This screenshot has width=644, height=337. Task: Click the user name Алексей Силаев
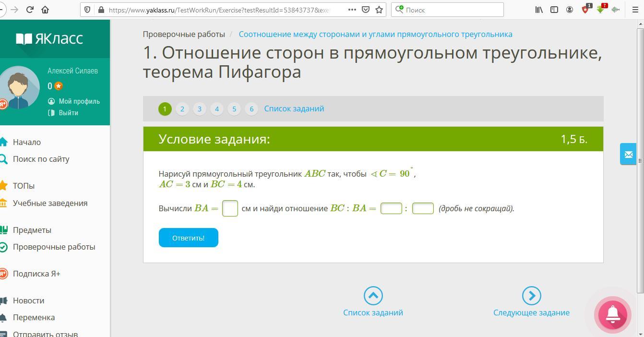[x=72, y=71]
